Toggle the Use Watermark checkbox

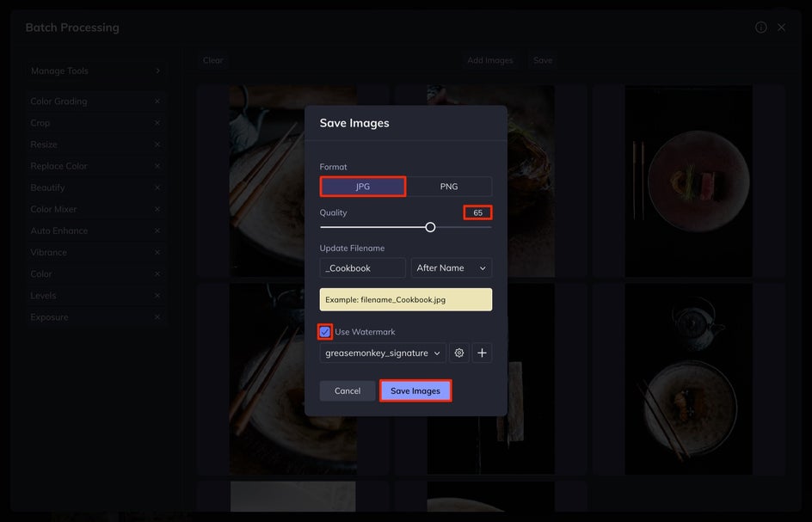tap(324, 332)
